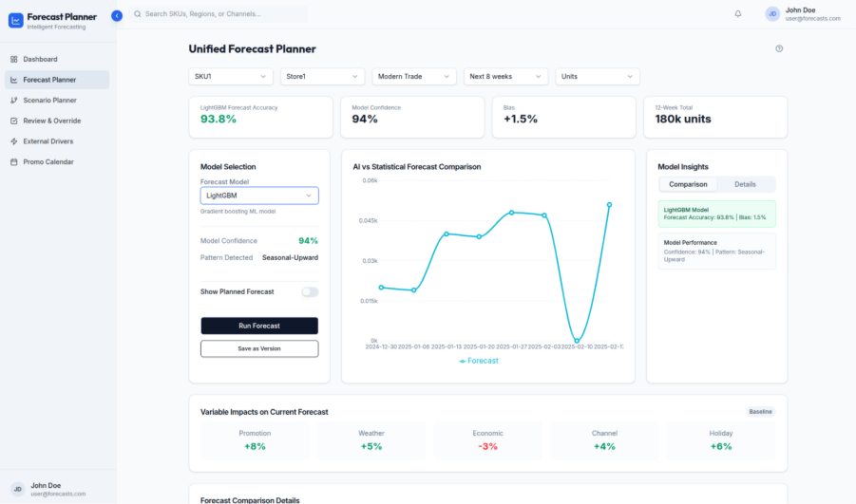Image resolution: width=856 pixels, height=504 pixels.
Task: Click the help question mark icon
Action: [x=779, y=48]
